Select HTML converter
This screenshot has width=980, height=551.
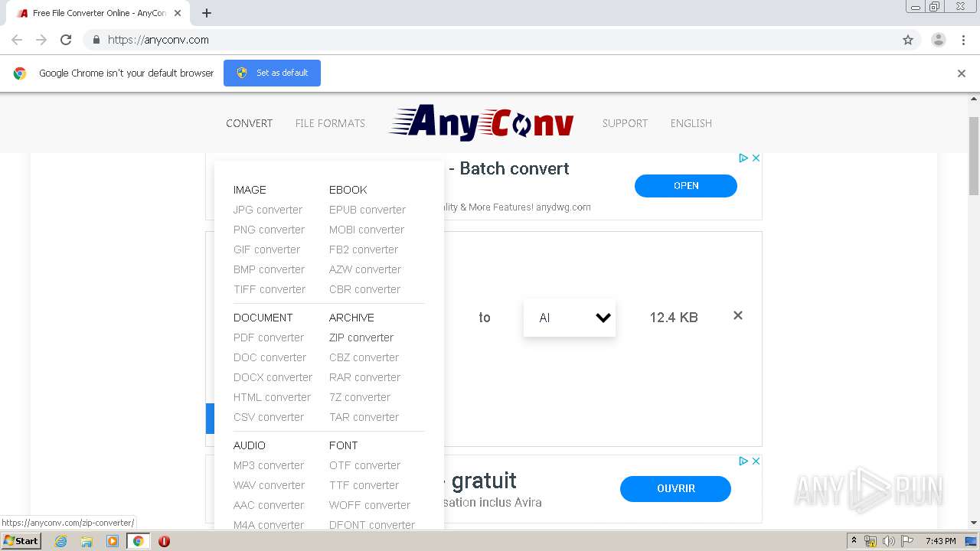click(272, 397)
